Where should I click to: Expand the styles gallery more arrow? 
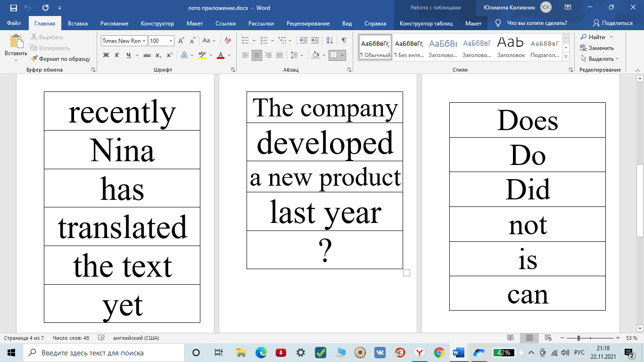[566, 57]
